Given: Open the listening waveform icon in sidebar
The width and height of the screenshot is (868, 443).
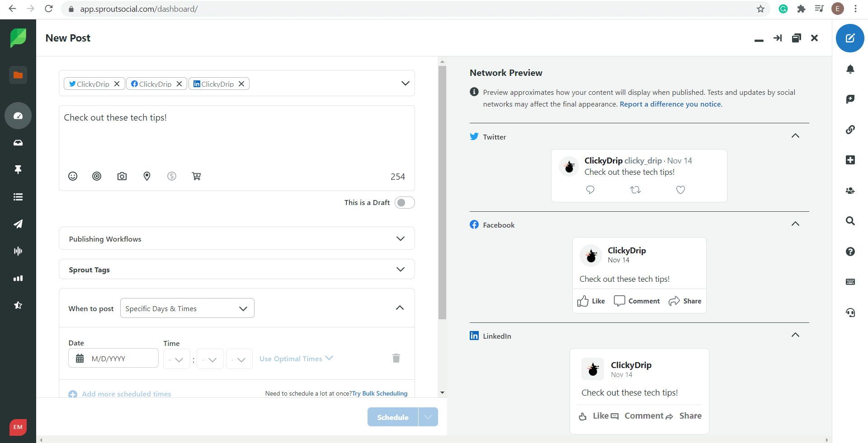Looking at the screenshot, I should pyautogui.click(x=18, y=251).
